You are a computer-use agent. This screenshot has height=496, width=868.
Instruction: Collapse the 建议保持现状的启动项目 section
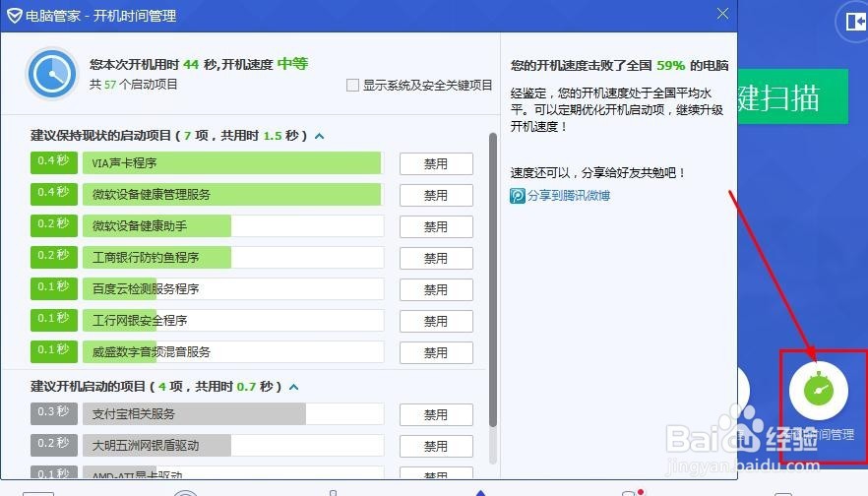(x=320, y=136)
